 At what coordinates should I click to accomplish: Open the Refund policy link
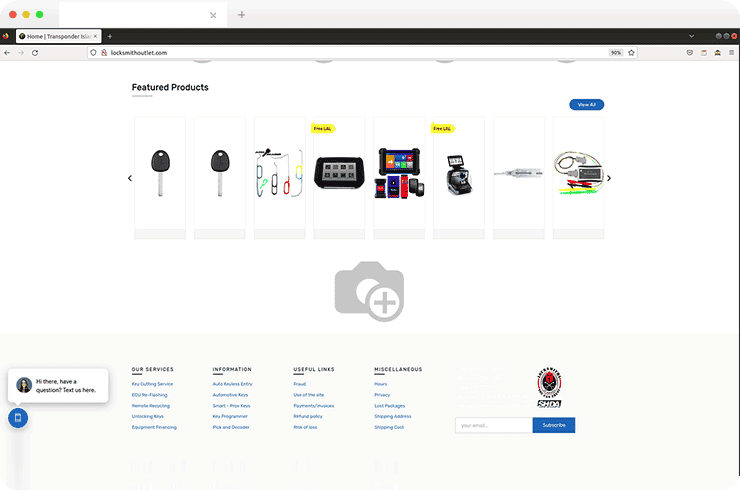307,416
